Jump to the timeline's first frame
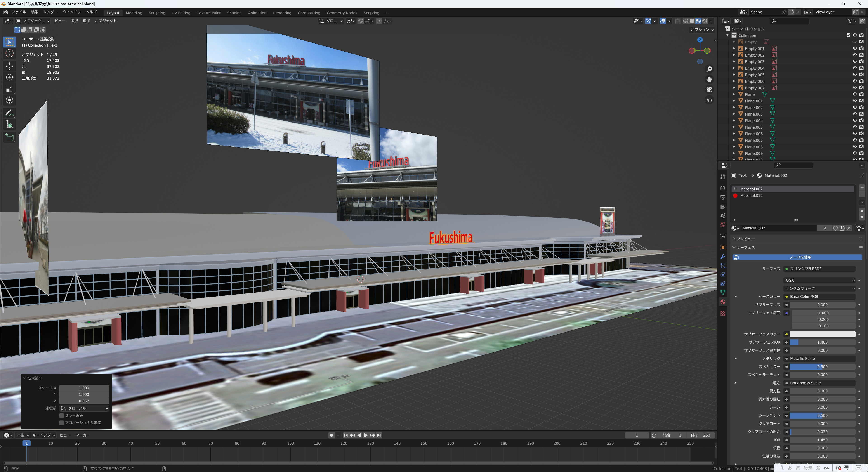The width and height of the screenshot is (868, 472). pos(346,435)
